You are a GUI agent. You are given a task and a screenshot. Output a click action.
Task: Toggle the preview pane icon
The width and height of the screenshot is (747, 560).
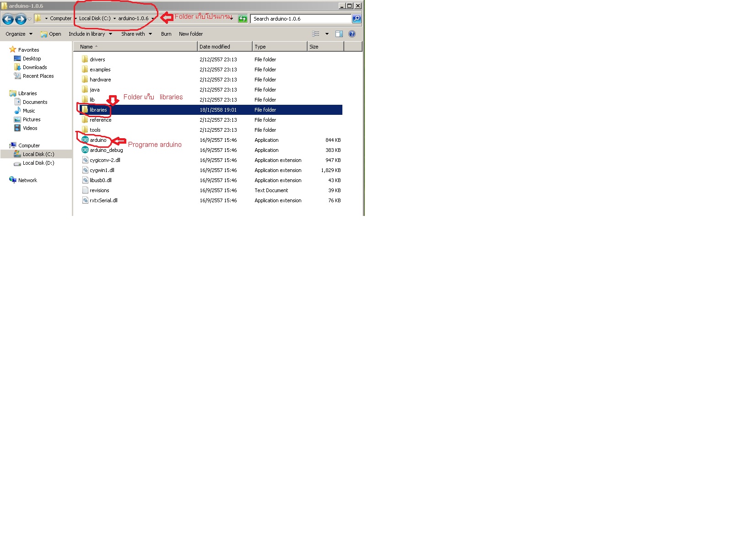coord(339,34)
